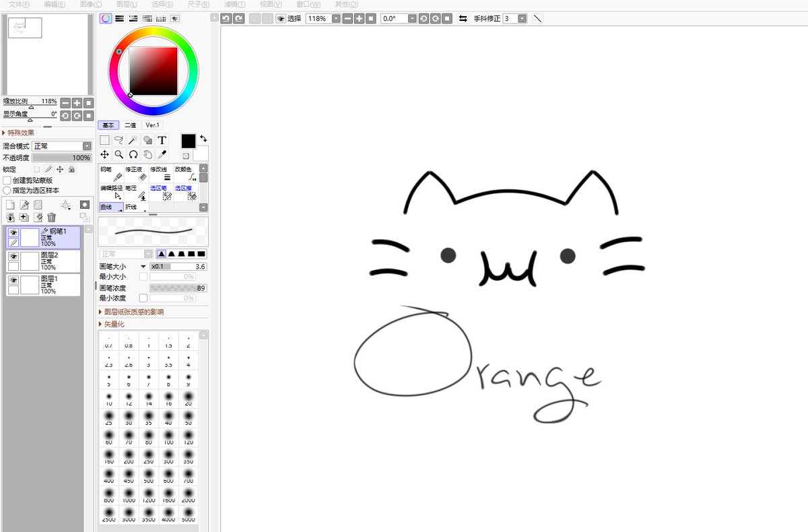Open the 图层(L) menu
The image size is (808, 532).
(x=127, y=4)
